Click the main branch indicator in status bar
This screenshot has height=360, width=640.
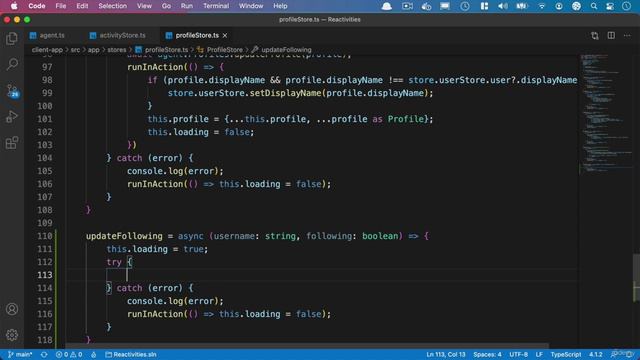coord(20,354)
